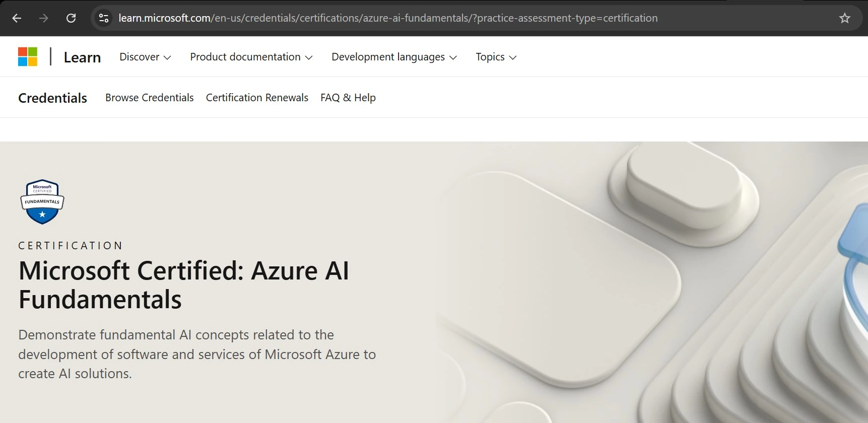Select the Azure AI Fundamentals heading text
The height and width of the screenshot is (423, 868).
pos(184,285)
